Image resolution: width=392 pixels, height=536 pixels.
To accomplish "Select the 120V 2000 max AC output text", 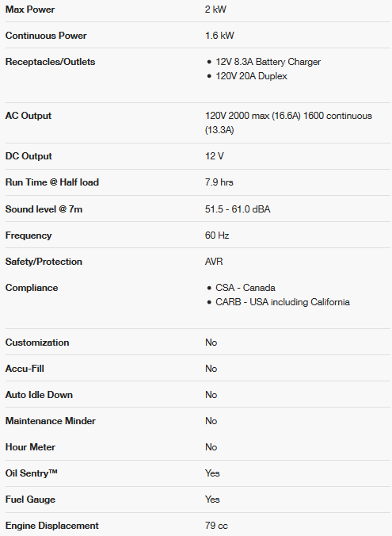I will [288, 123].
